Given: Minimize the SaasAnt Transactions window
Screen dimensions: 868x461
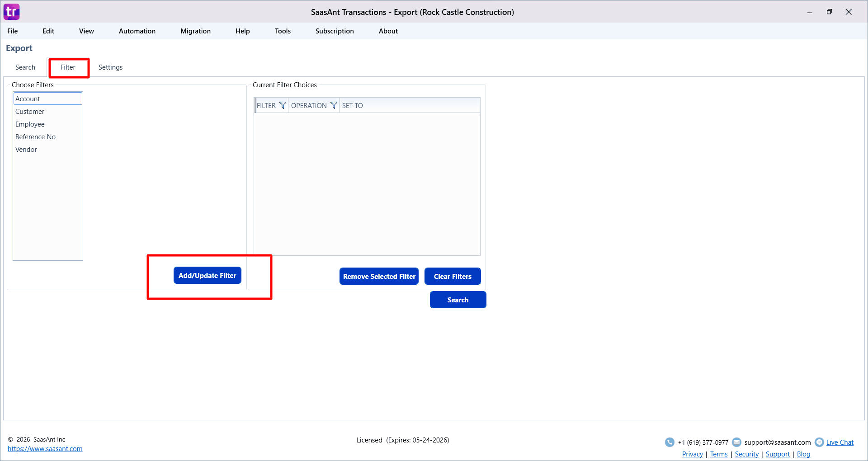Looking at the screenshot, I should click(810, 12).
